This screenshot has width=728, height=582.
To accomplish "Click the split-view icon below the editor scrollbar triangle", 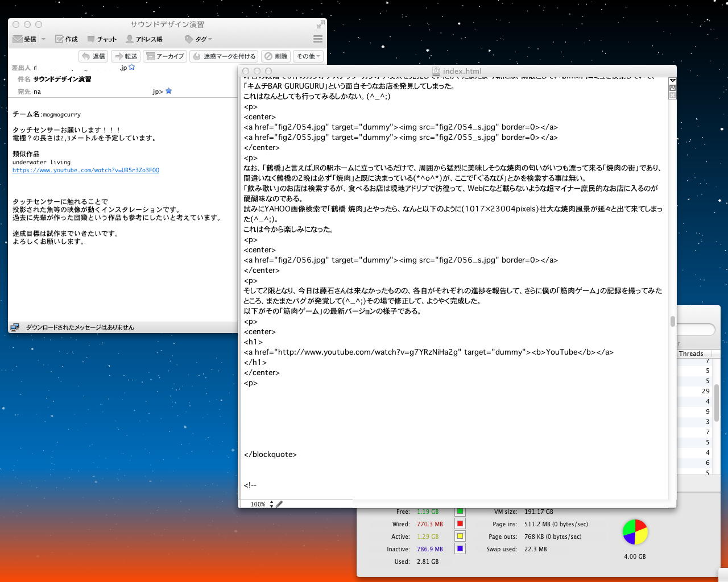I will 672,88.
